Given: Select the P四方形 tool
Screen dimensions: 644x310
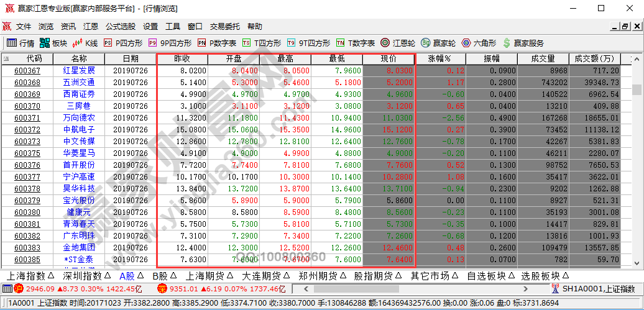Looking at the screenshot, I should click(123, 43).
